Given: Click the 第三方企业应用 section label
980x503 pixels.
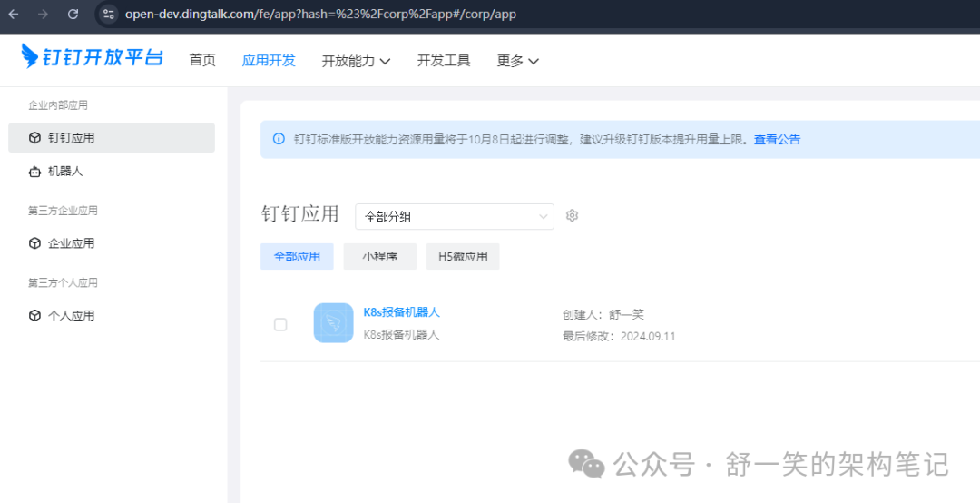Looking at the screenshot, I should point(63,211).
